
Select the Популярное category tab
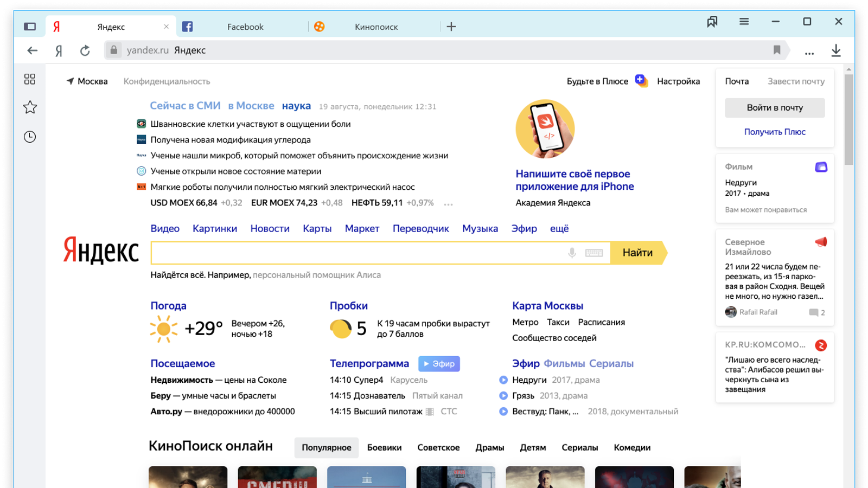pos(327,448)
